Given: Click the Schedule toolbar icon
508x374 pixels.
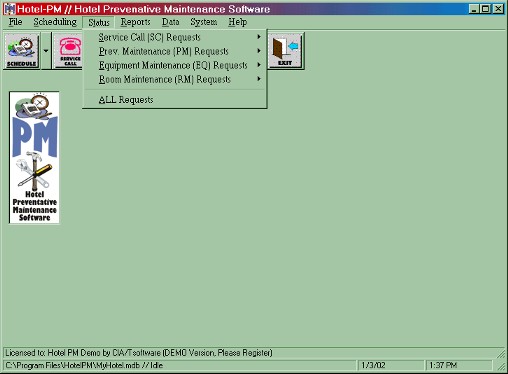Looking at the screenshot, I should click(x=22, y=51).
